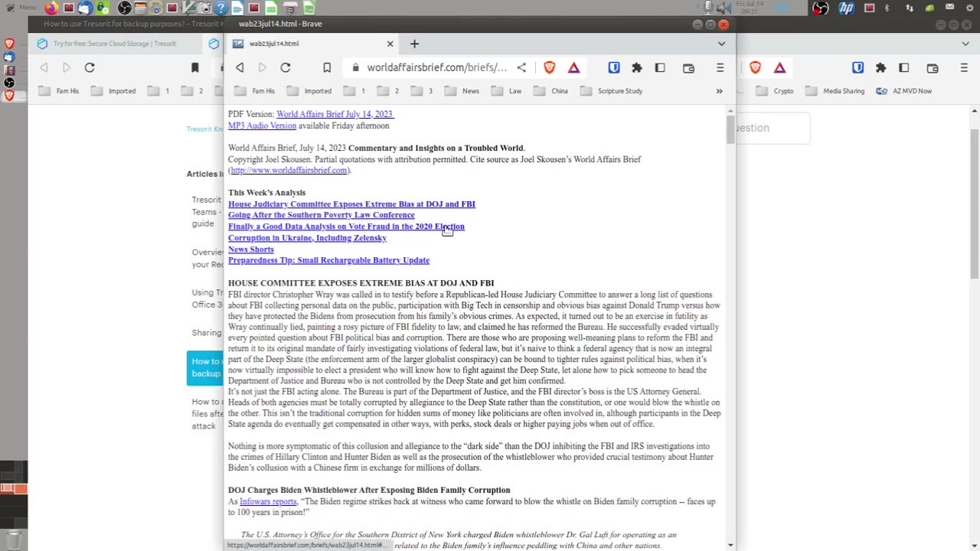Open Brave Wallet in the front window

(x=688, y=68)
